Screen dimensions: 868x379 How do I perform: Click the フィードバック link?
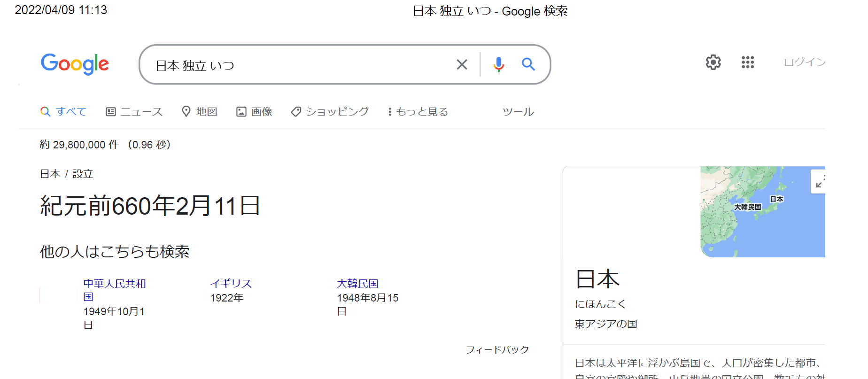(x=497, y=349)
